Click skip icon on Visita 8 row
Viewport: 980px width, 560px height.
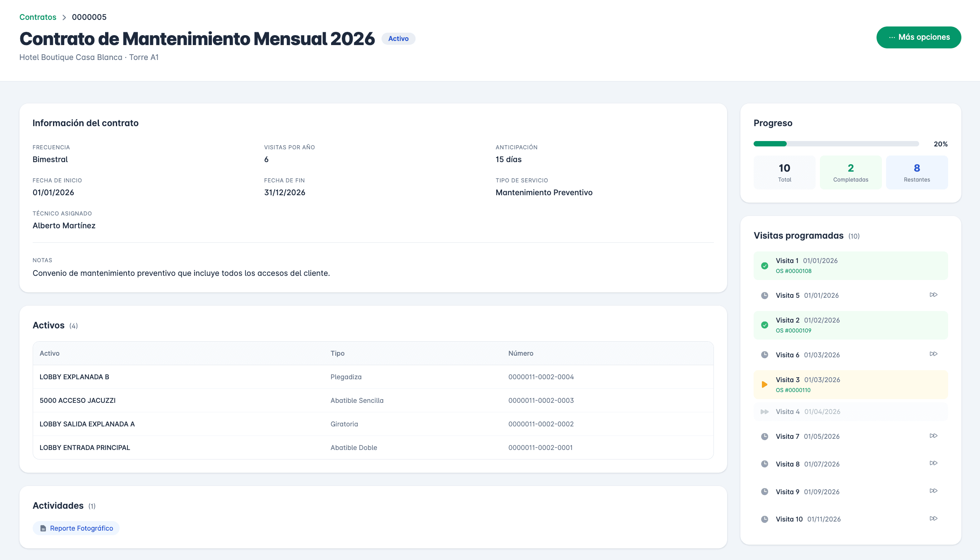point(933,463)
